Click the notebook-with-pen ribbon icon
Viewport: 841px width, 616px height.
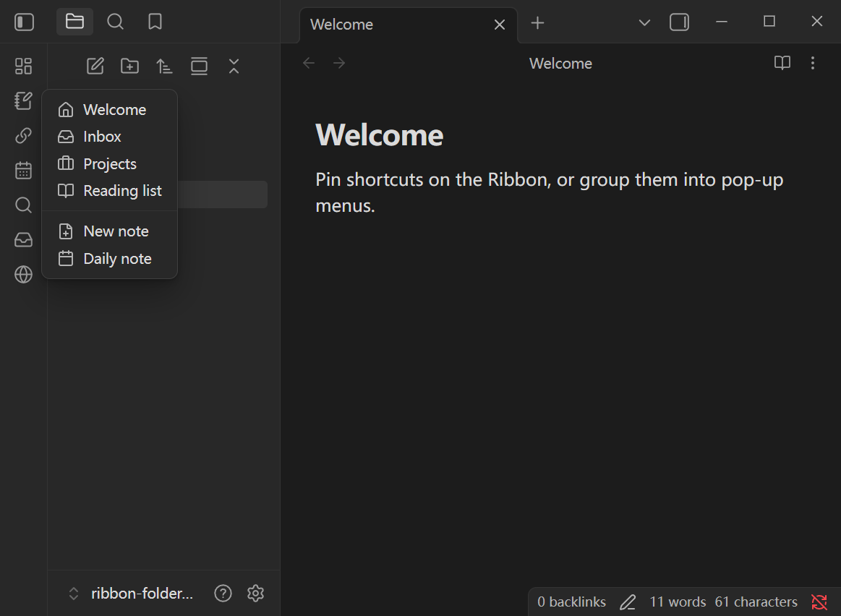24,100
